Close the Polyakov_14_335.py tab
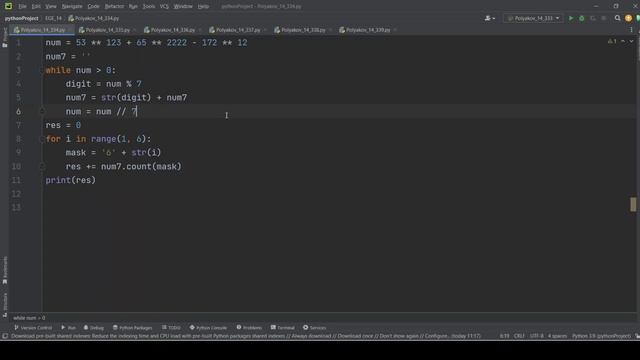640x360 pixels. 135,30
